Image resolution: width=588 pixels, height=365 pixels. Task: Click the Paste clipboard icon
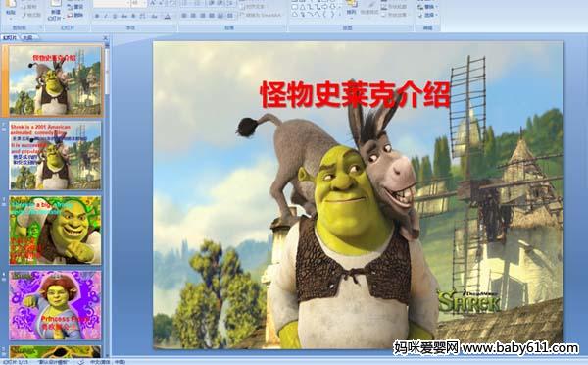coord(11,7)
